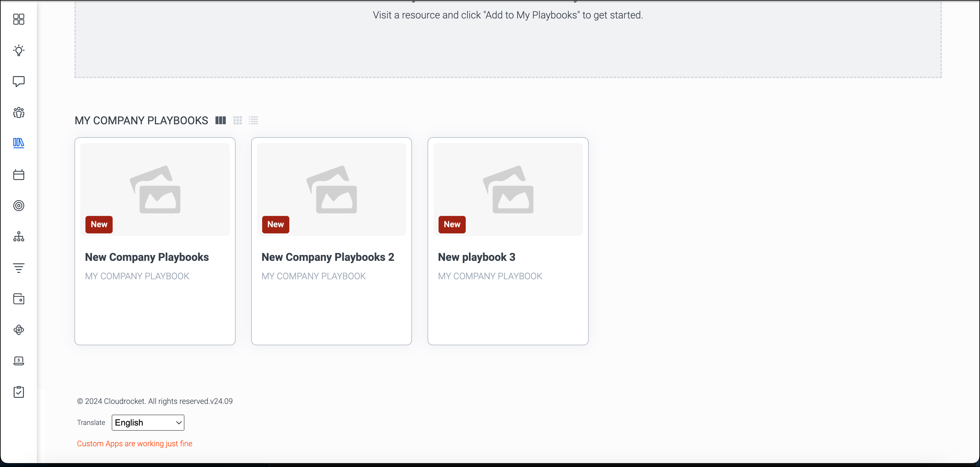This screenshot has height=467, width=980.
Task: Click thumbnail of New Company Playbooks card
Action: click(155, 189)
